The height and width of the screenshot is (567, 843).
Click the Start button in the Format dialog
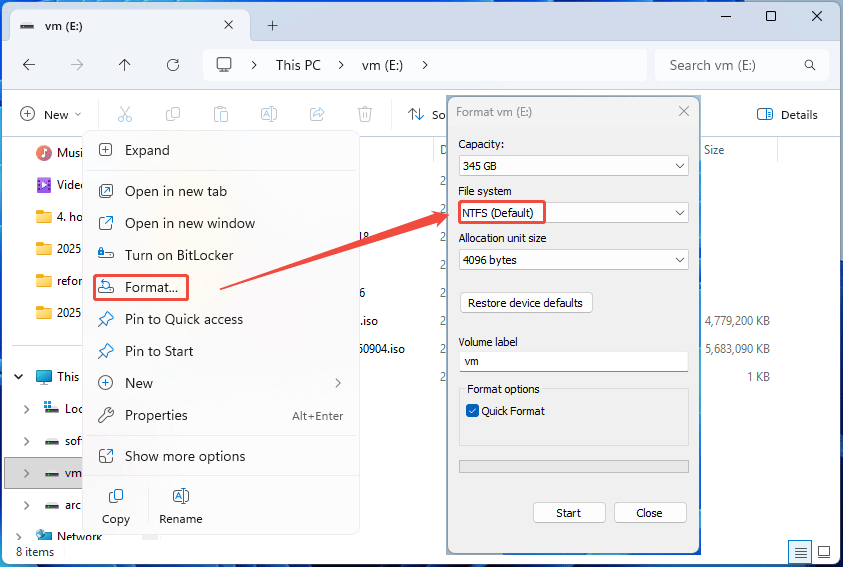pyautogui.click(x=569, y=513)
